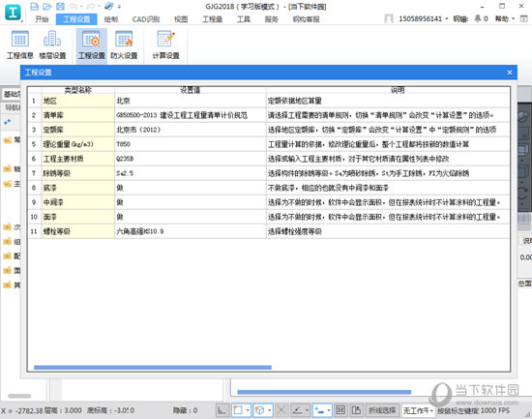Click the save icon in quick toolbar
This screenshot has width=532, height=419.
pyautogui.click(x=60, y=7)
